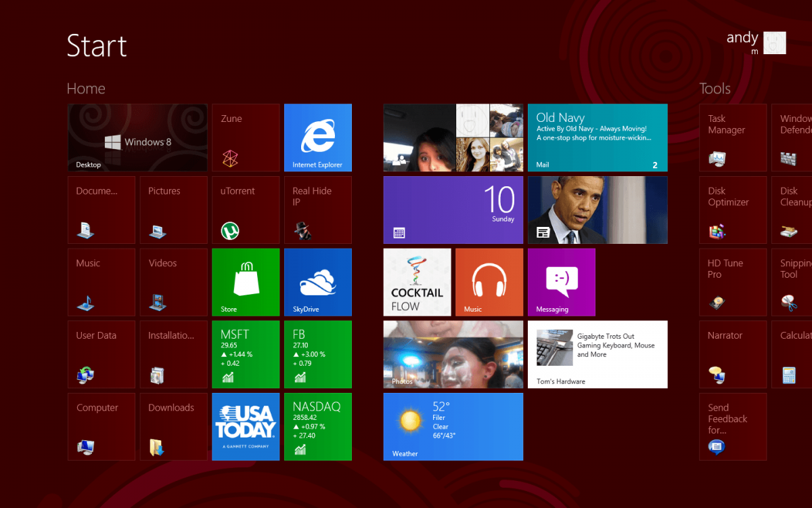Open the Desktop tile labeled Windows 8
812x508 pixels.
137,137
